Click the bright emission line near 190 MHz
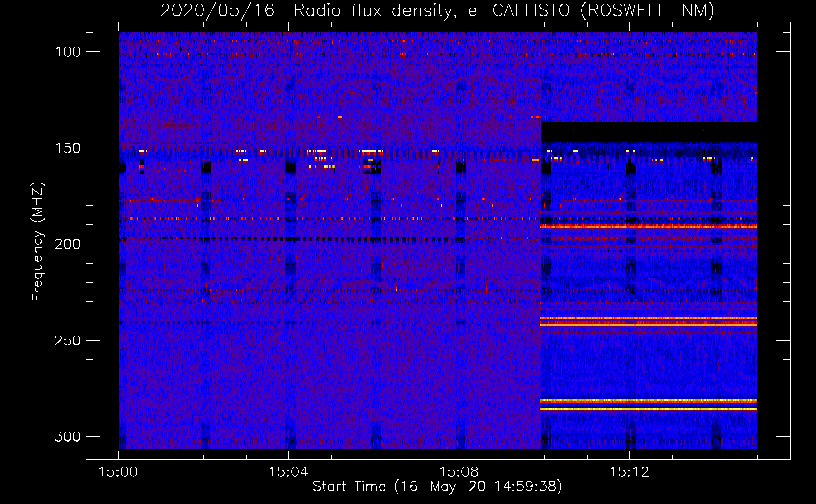 (649, 227)
